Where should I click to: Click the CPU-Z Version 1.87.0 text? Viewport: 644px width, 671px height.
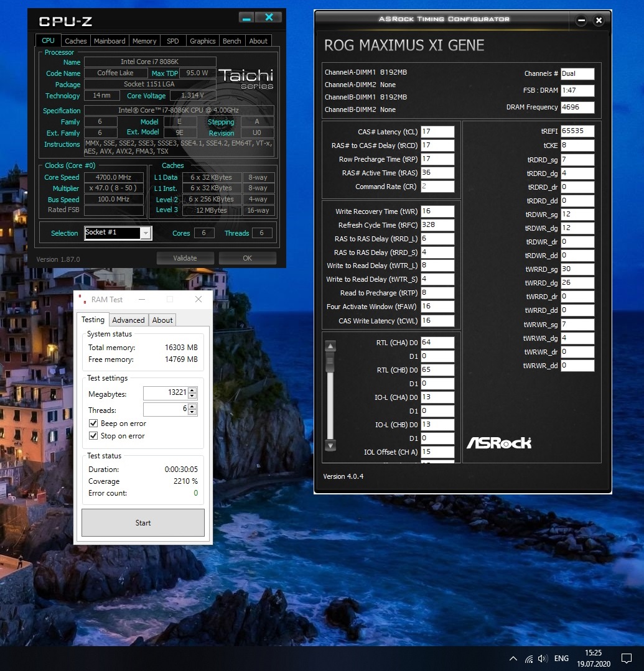click(58, 259)
